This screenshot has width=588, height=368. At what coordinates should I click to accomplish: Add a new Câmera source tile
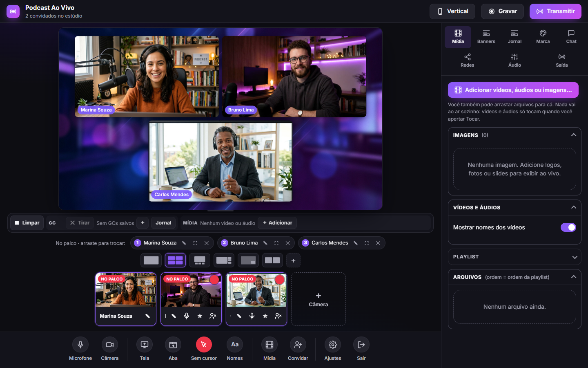318,299
